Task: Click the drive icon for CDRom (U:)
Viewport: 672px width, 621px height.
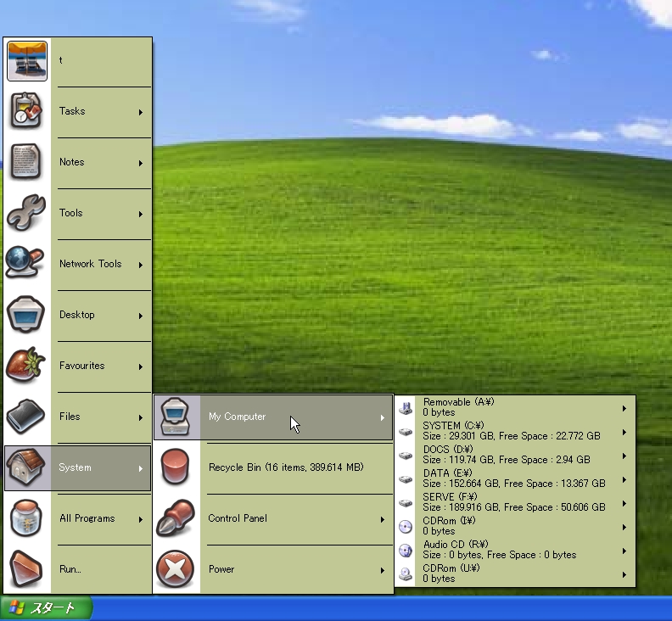Action: [x=406, y=573]
